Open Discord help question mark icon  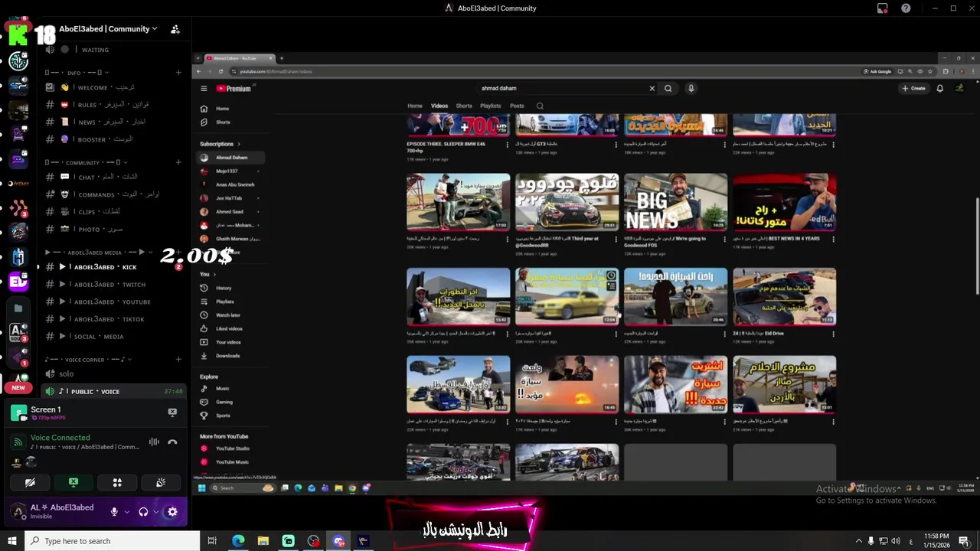(906, 8)
